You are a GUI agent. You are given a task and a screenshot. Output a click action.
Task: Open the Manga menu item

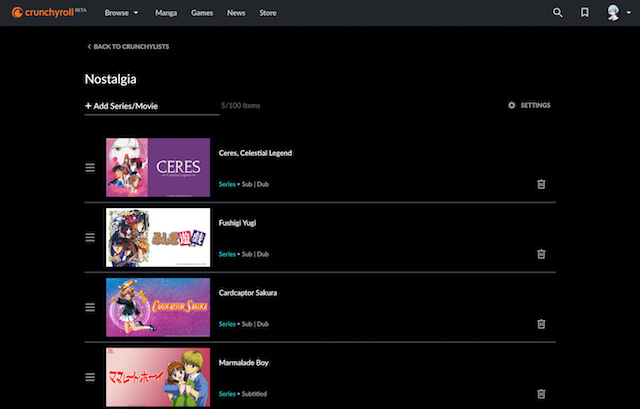pyautogui.click(x=166, y=13)
